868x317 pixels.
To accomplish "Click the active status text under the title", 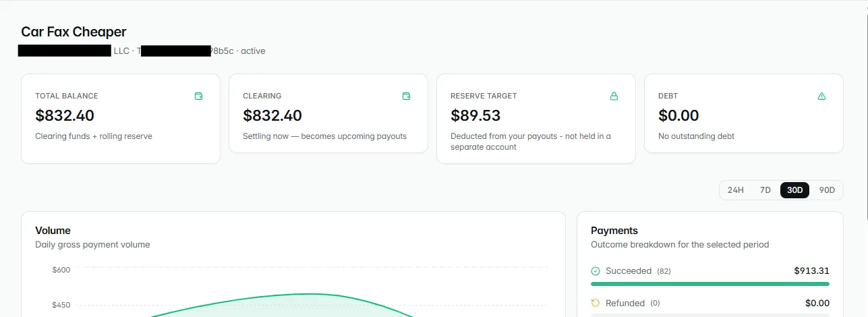I will pyautogui.click(x=253, y=51).
